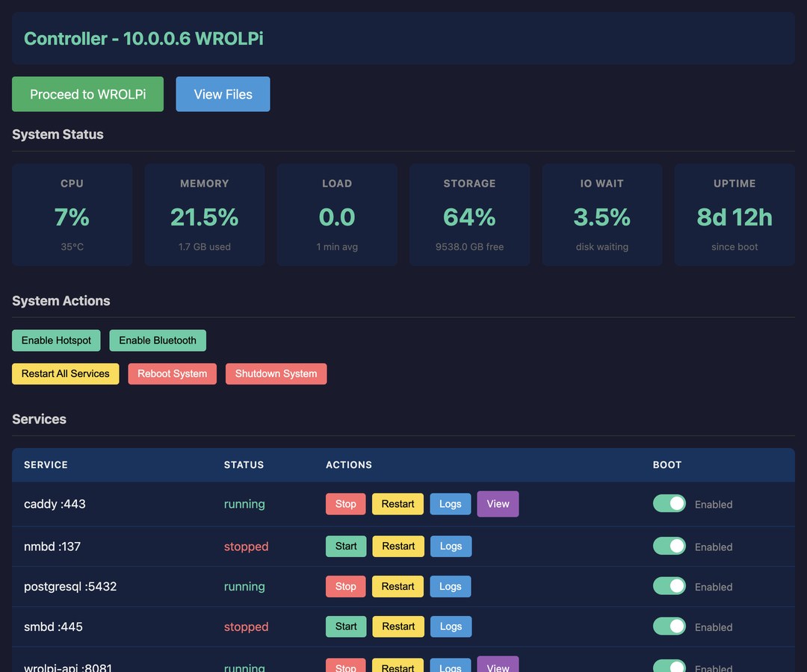Toggle boot switch for caddy service

click(x=669, y=504)
